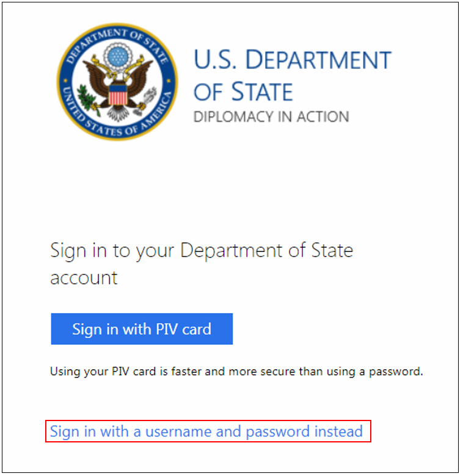Click the Sign in with PIV card button

(142, 329)
